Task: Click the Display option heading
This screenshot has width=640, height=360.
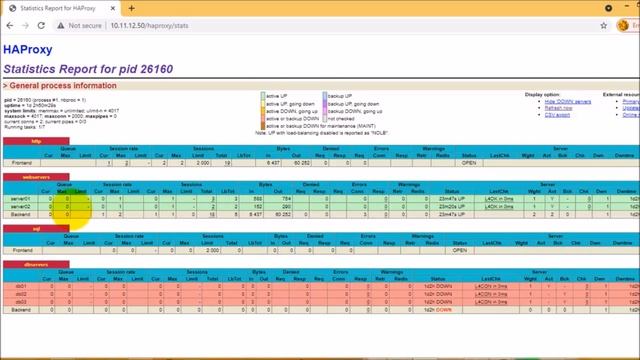Action: tap(542, 94)
